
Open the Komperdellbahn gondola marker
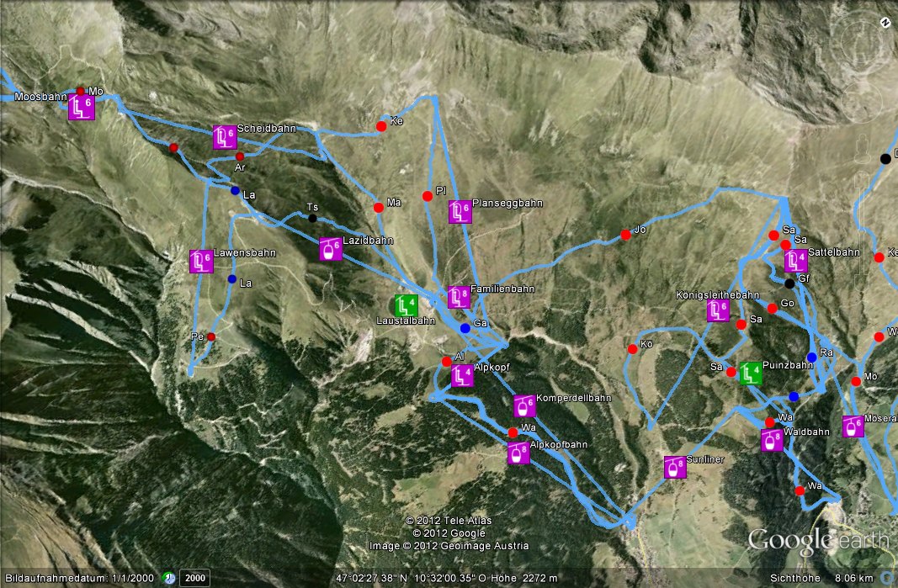[524, 406]
